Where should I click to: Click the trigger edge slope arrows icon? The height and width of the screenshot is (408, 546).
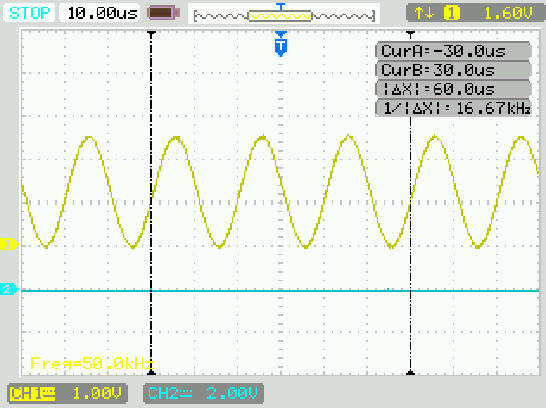click(424, 14)
